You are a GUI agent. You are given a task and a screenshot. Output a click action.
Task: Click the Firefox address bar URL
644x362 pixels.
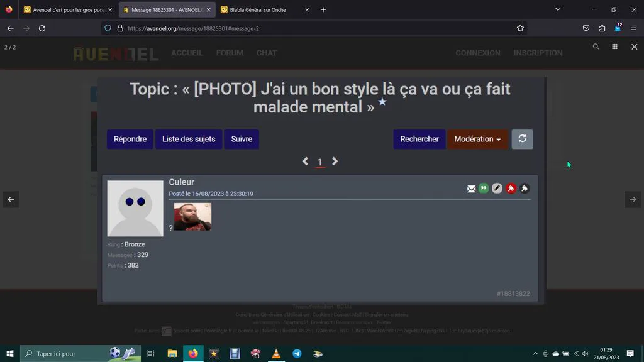tap(194, 28)
